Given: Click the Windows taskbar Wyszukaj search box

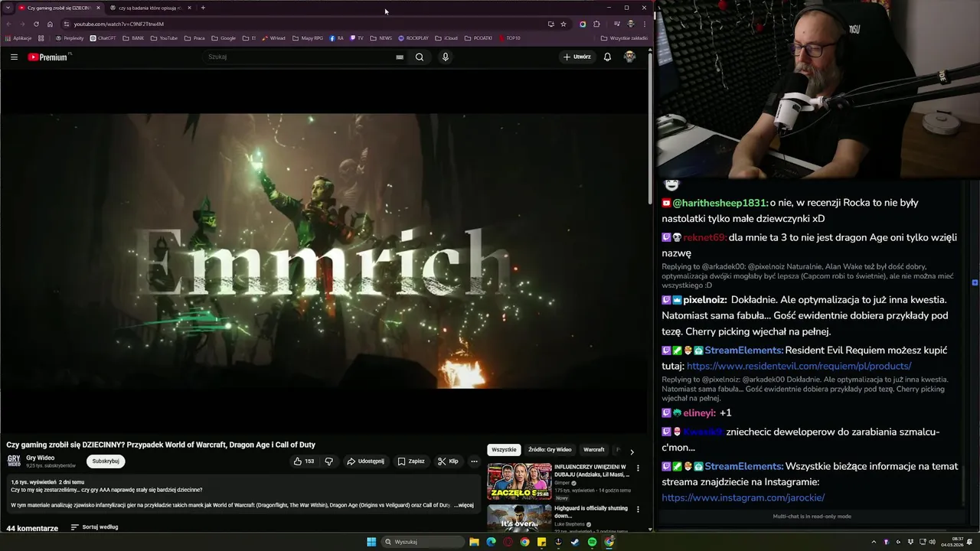Looking at the screenshot, I should click(423, 542).
